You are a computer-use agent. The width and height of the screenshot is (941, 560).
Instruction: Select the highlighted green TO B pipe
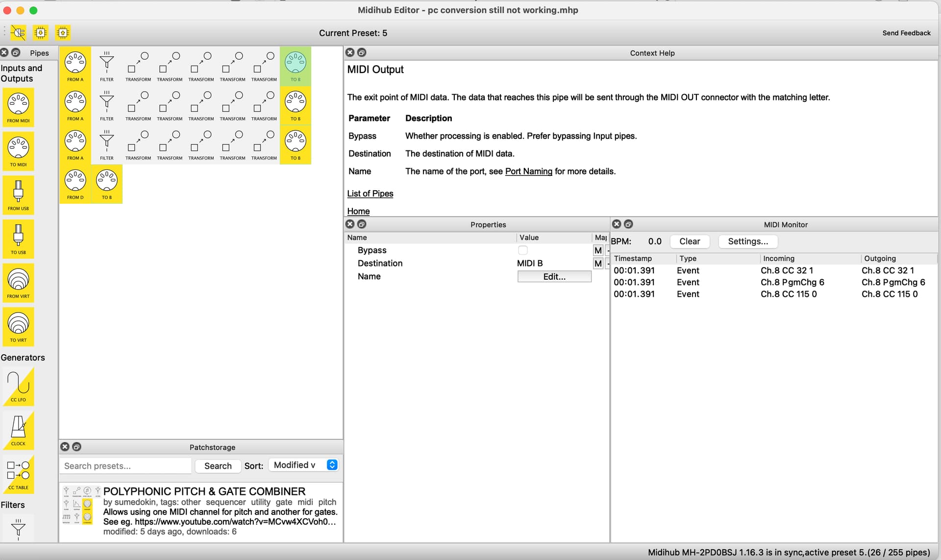coord(295,66)
